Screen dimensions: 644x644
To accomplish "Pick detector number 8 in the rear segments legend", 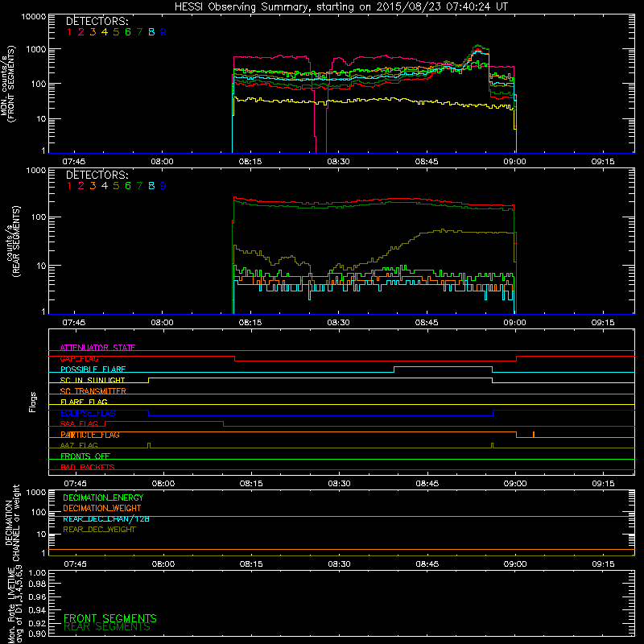I will 151,186.
